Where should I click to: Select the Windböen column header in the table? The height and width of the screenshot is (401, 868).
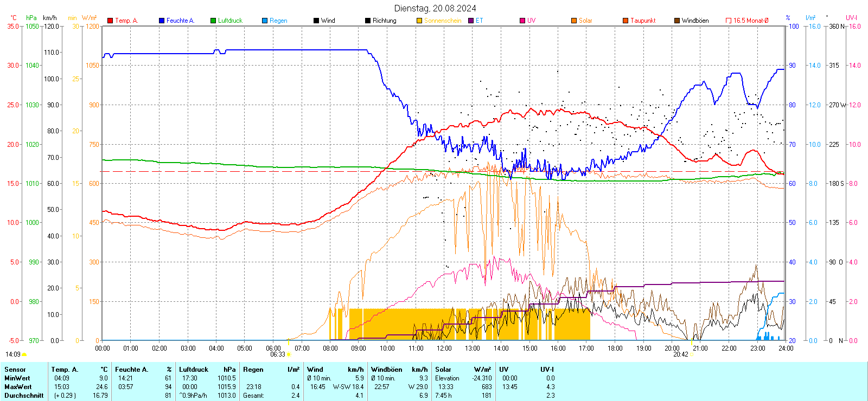(386, 370)
